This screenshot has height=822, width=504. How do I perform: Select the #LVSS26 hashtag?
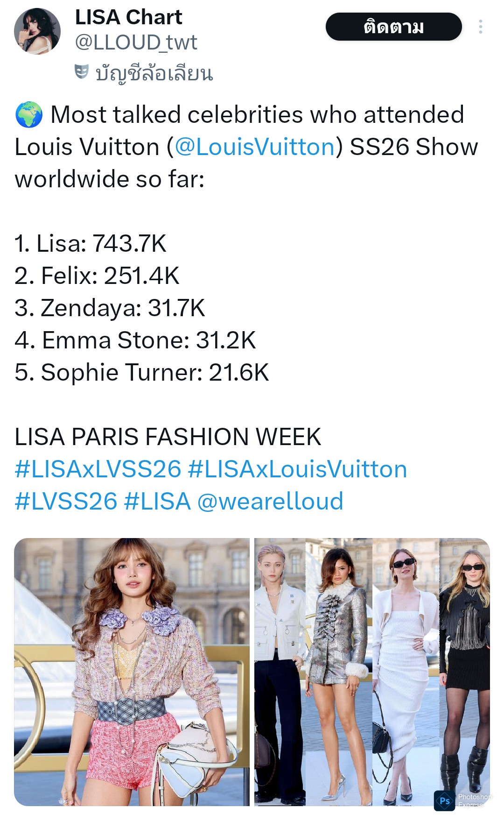click(x=66, y=502)
